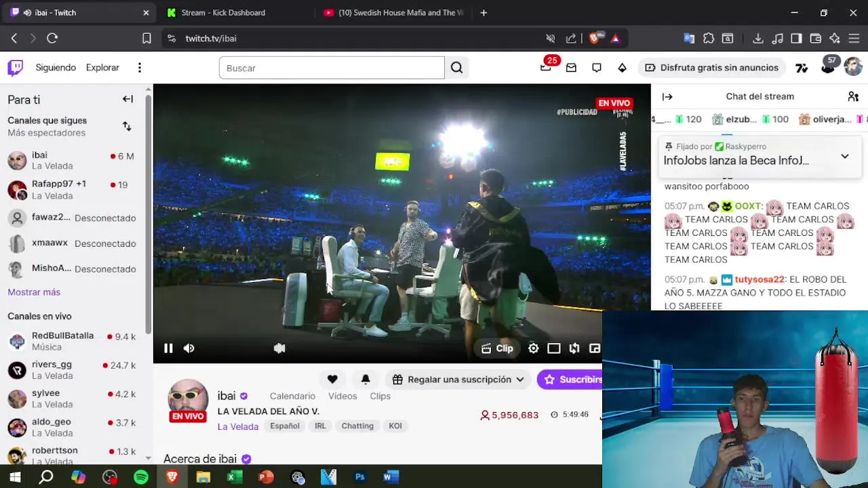The image size is (868, 488).
Task: Open the Vídeos tab
Action: (342, 396)
